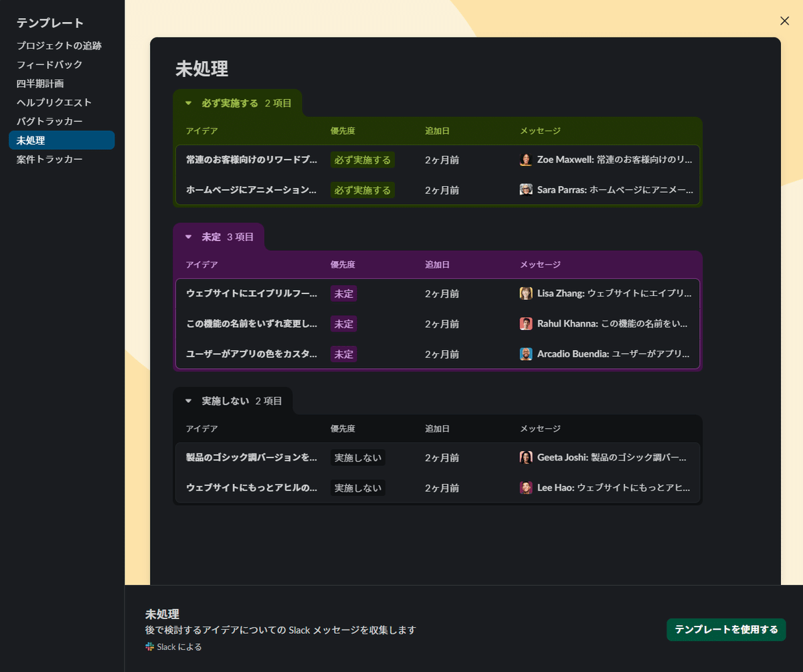
Task: Click Lisa Zhang's avatar
Action: pos(526,293)
